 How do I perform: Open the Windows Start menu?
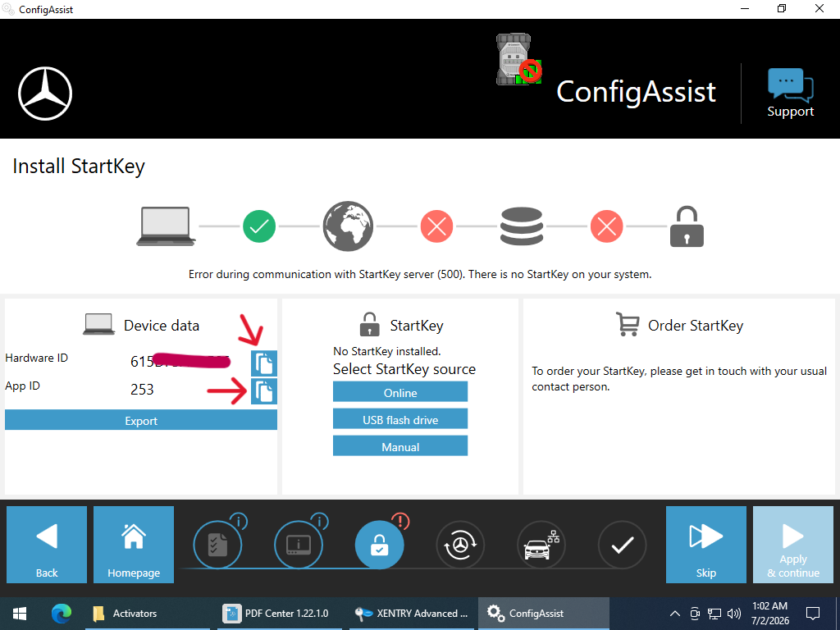(20, 614)
